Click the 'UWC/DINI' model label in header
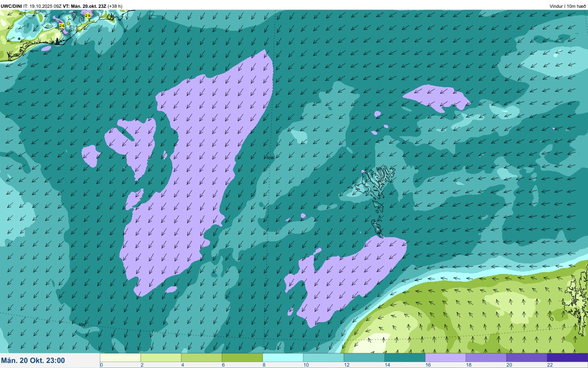This screenshot has height=368, width=588. 11,6
